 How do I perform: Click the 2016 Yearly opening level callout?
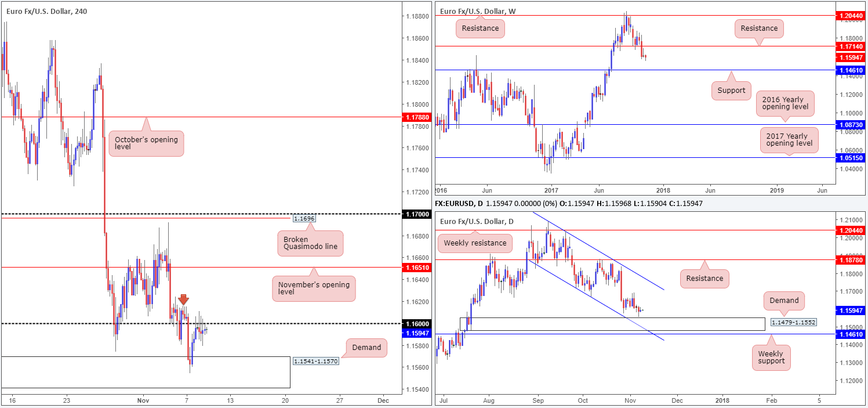tap(786, 104)
